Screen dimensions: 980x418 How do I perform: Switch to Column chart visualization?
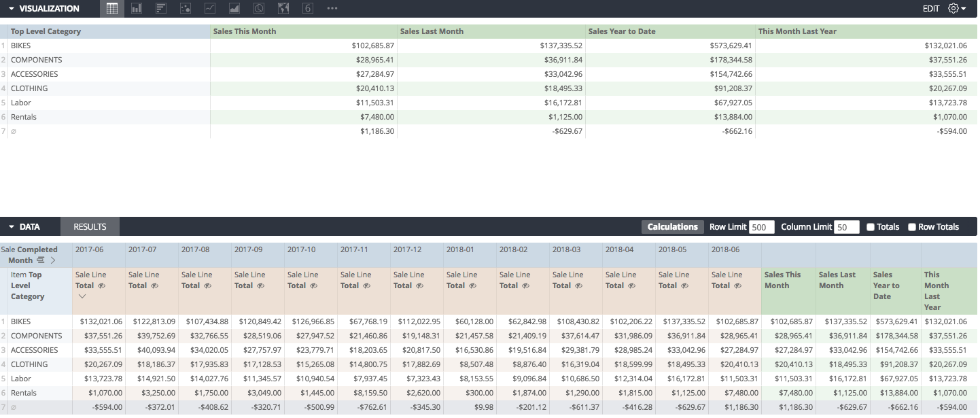click(x=137, y=9)
